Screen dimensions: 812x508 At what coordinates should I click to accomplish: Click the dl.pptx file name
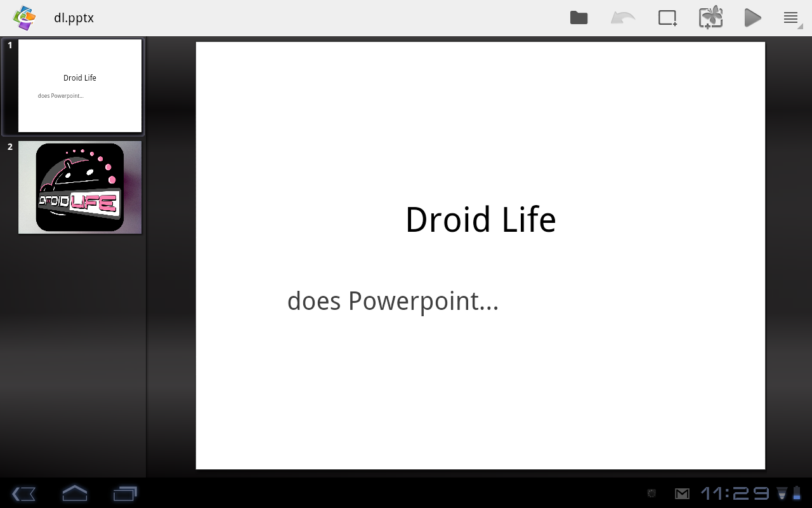[74, 18]
